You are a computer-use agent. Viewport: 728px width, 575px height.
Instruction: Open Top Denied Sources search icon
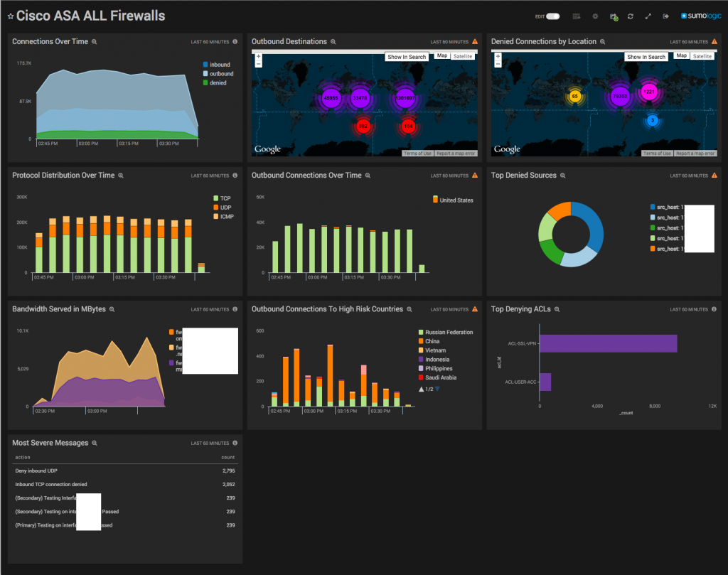[x=563, y=176]
